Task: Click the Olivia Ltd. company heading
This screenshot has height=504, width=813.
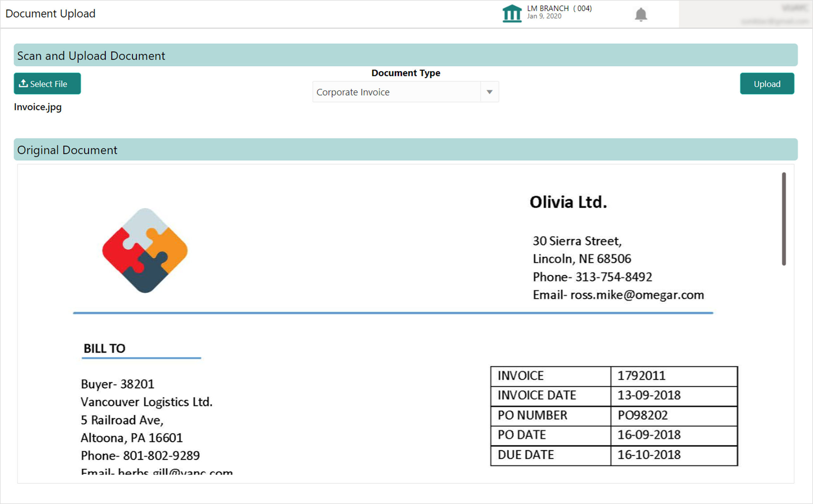Action: coord(568,202)
